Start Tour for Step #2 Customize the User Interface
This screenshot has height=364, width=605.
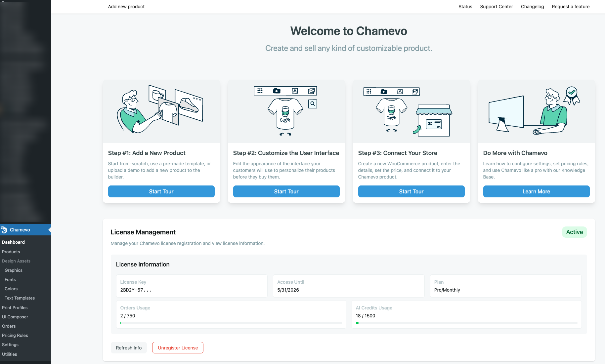click(286, 191)
